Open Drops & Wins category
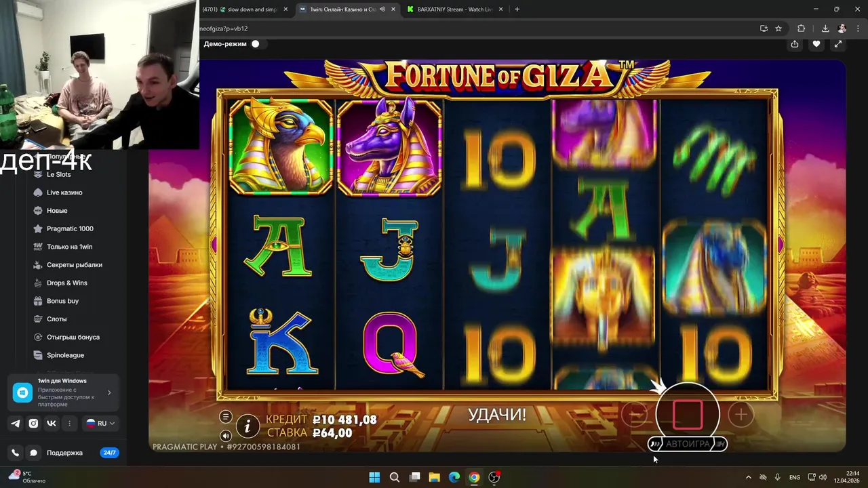The image size is (868, 488). click(x=67, y=283)
